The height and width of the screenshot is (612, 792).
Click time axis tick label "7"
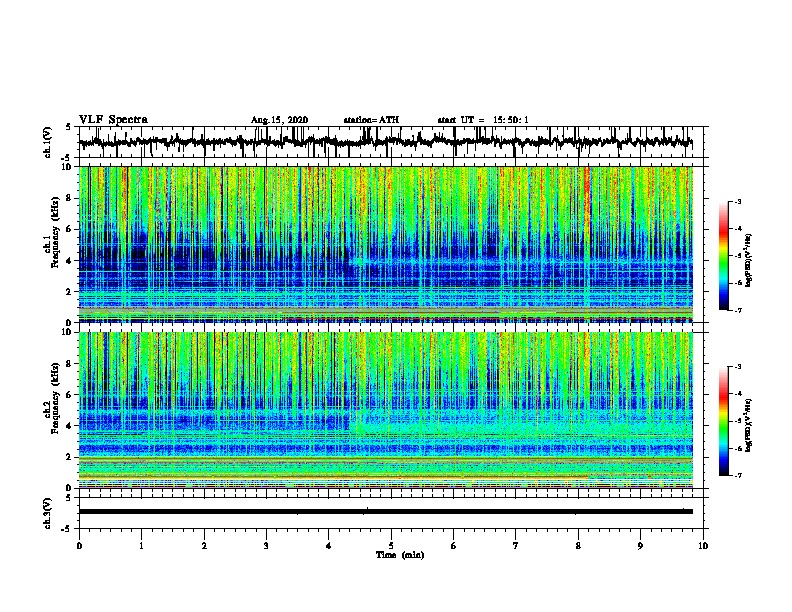point(516,545)
